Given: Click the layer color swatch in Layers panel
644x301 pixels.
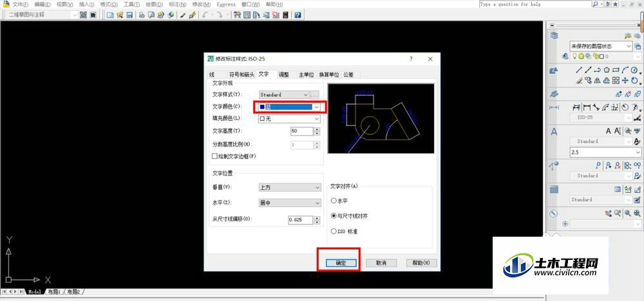Looking at the screenshot, I should (x=601, y=56).
